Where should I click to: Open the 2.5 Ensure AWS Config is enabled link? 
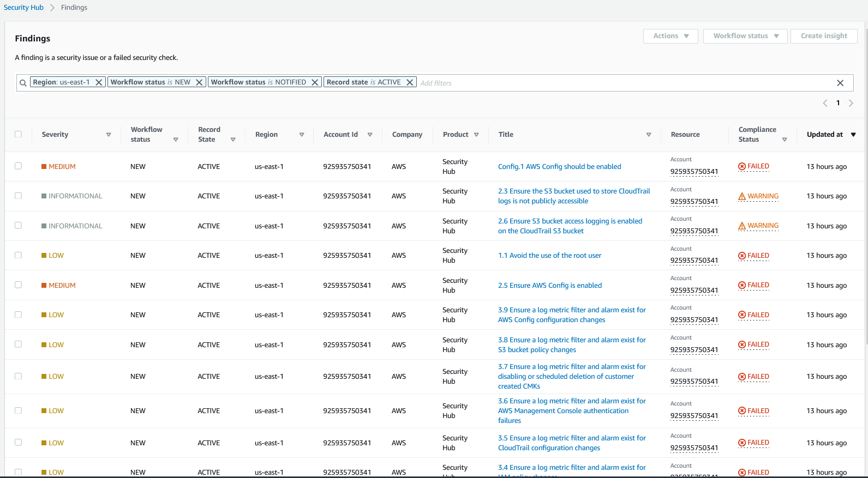click(549, 286)
